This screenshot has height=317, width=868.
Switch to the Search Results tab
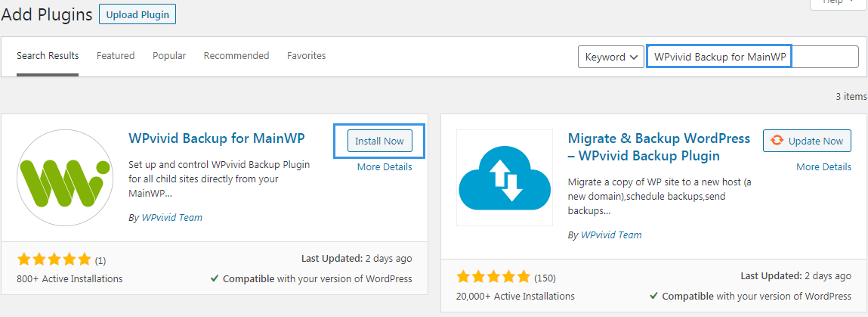point(48,56)
